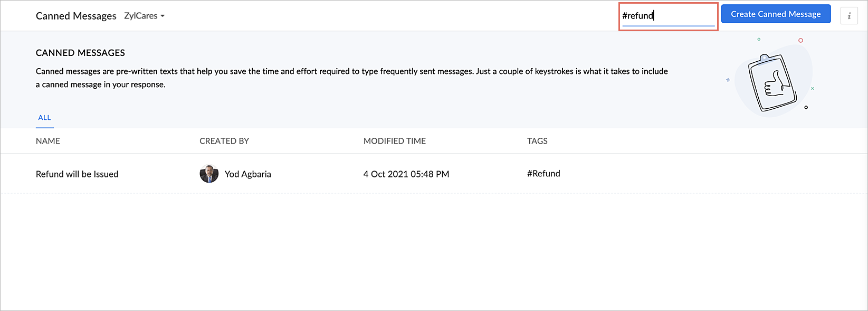This screenshot has height=311, width=868.
Task: Open the ZylCares department dropdown
Action: coord(144,16)
